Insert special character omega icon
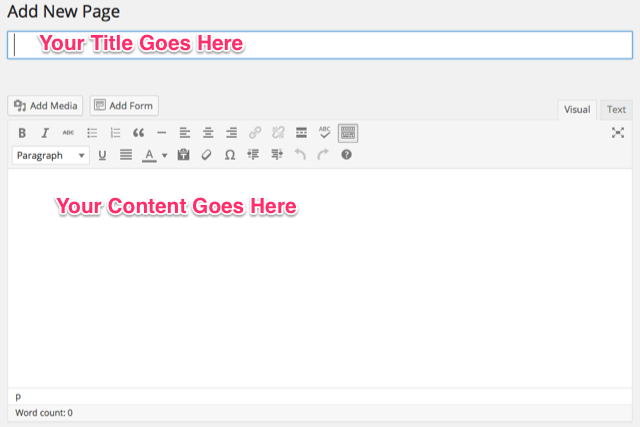The image size is (640, 427). pyautogui.click(x=230, y=155)
